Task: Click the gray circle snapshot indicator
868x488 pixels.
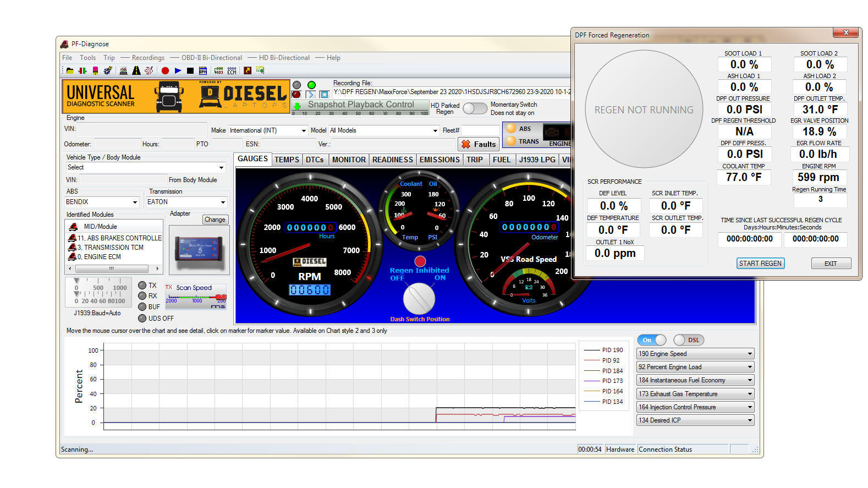Action: (297, 85)
